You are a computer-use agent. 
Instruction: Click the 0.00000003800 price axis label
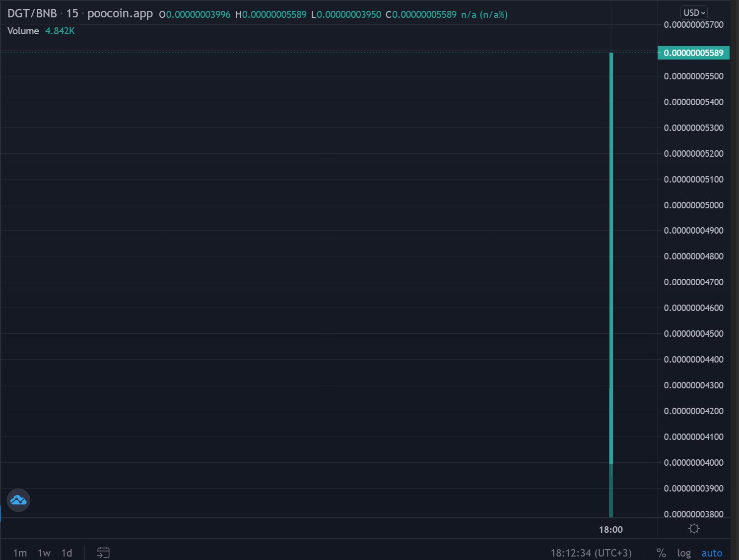694,514
